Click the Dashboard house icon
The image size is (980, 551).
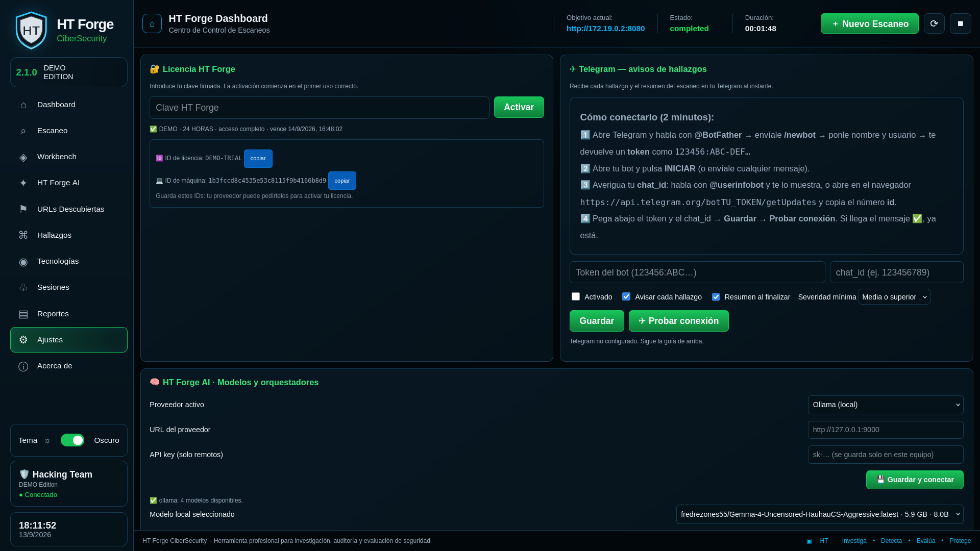tap(23, 105)
